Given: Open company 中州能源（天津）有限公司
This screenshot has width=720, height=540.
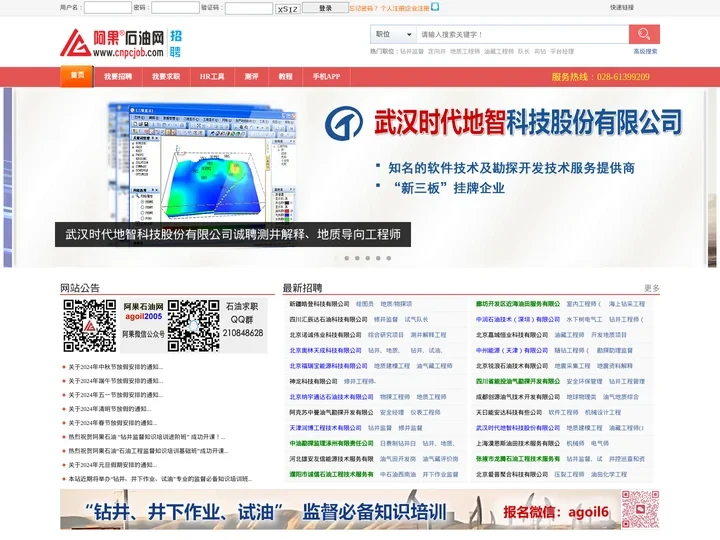Looking at the screenshot, I should click(x=512, y=350).
